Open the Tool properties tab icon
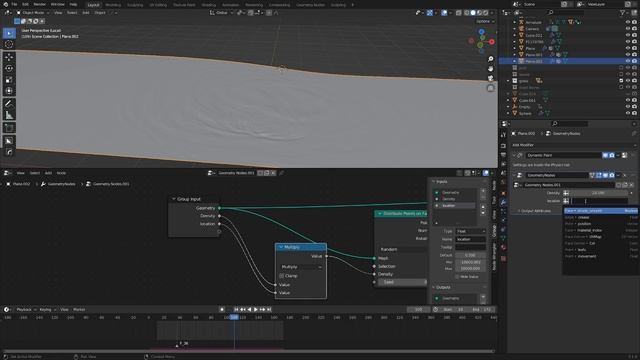640x360 pixels. point(503,135)
